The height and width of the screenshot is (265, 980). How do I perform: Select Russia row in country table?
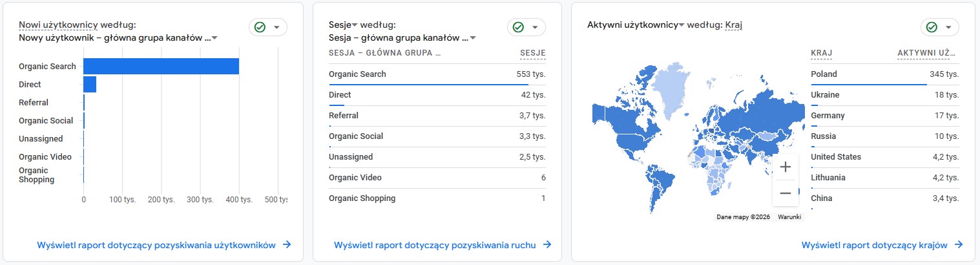885,136
